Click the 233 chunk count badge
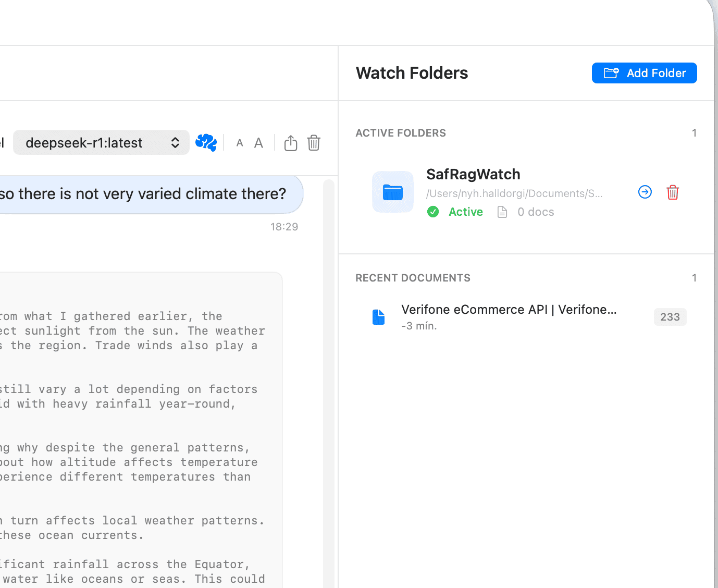This screenshot has height=588, width=718. tap(670, 316)
